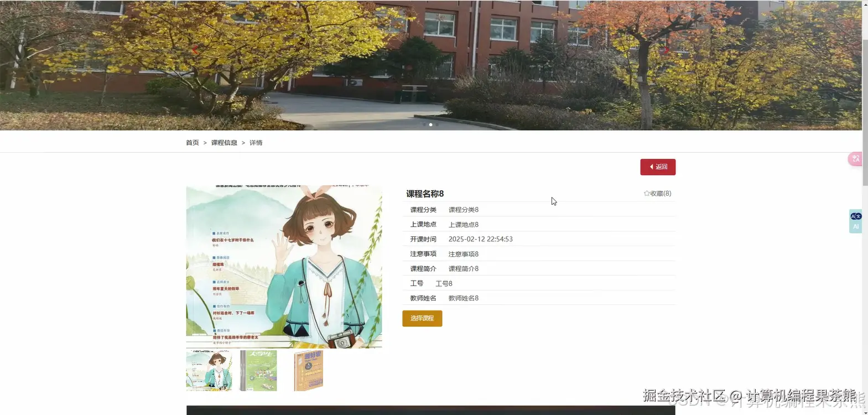Select the second green magazine thumbnail
This screenshot has height=415, width=868.
[258, 371]
